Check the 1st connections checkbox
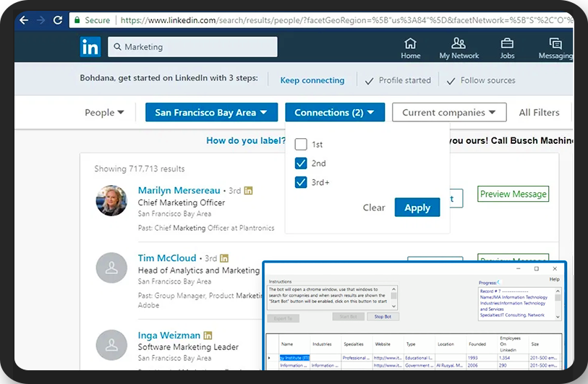588x384 pixels. (301, 144)
